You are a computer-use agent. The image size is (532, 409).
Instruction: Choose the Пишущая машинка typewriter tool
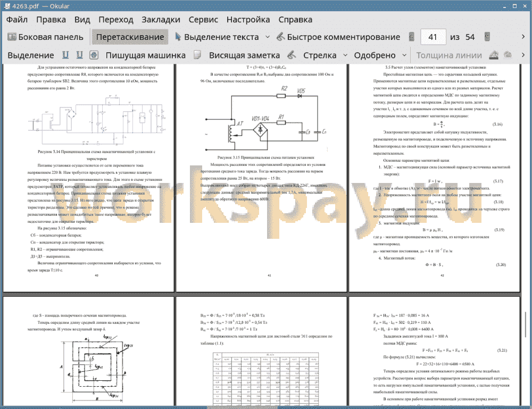[x=146, y=55]
